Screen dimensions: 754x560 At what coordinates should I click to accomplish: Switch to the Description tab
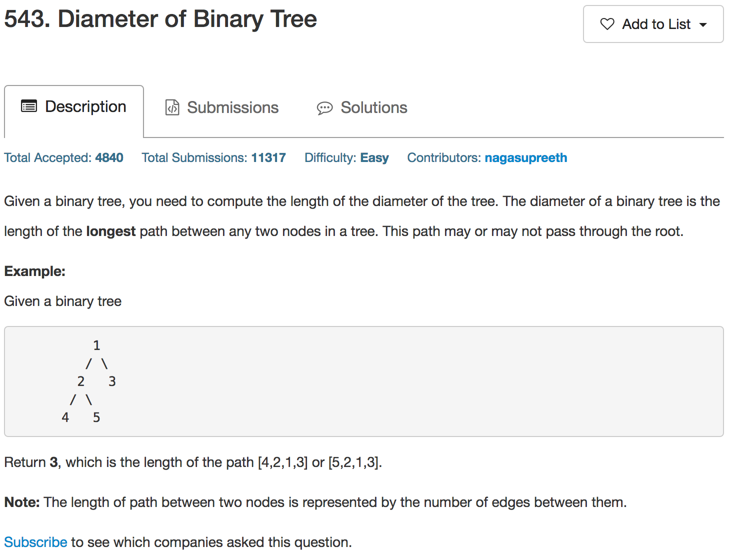point(74,111)
